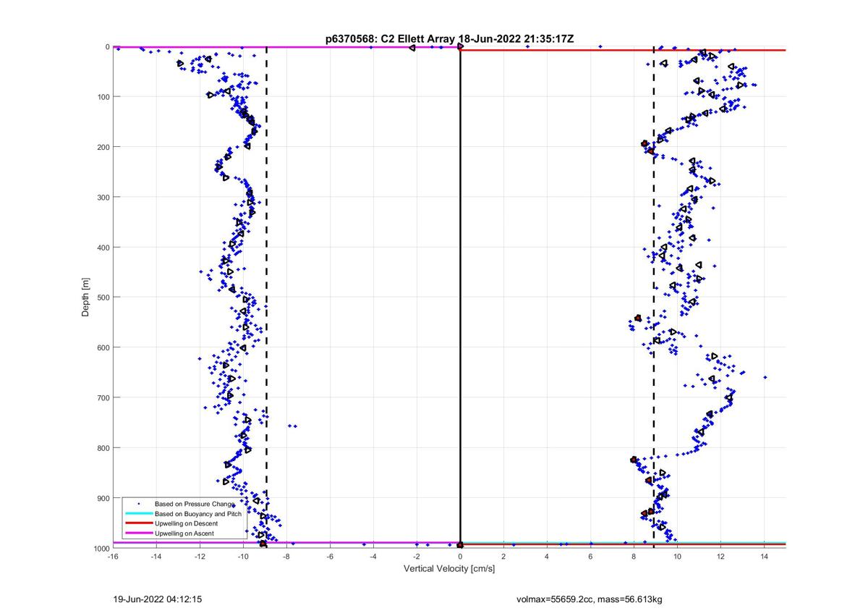Click velocity axis tick label '-2'
The image size is (868, 616).
click(x=417, y=557)
